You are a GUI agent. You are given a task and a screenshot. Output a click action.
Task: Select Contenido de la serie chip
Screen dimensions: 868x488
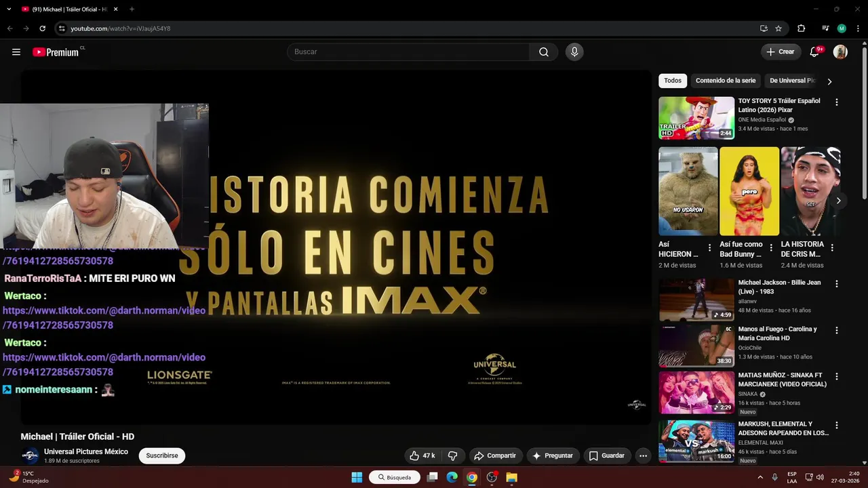(726, 81)
